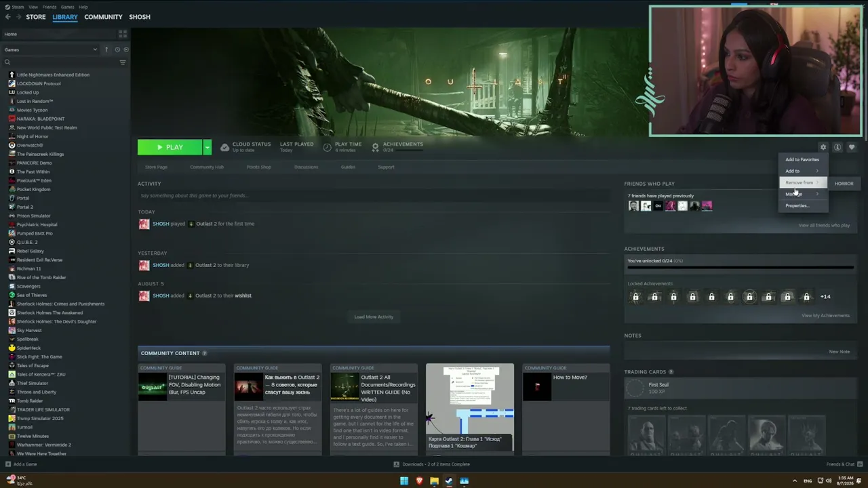868x488 pixels.
Task: Open the weather widget on taskbar
Action: tap(19, 481)
